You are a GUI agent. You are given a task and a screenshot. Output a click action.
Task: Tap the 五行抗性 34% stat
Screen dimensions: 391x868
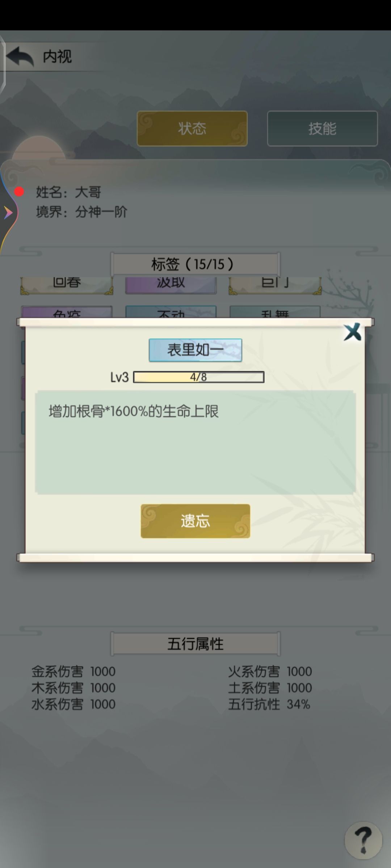coord(269,705)
